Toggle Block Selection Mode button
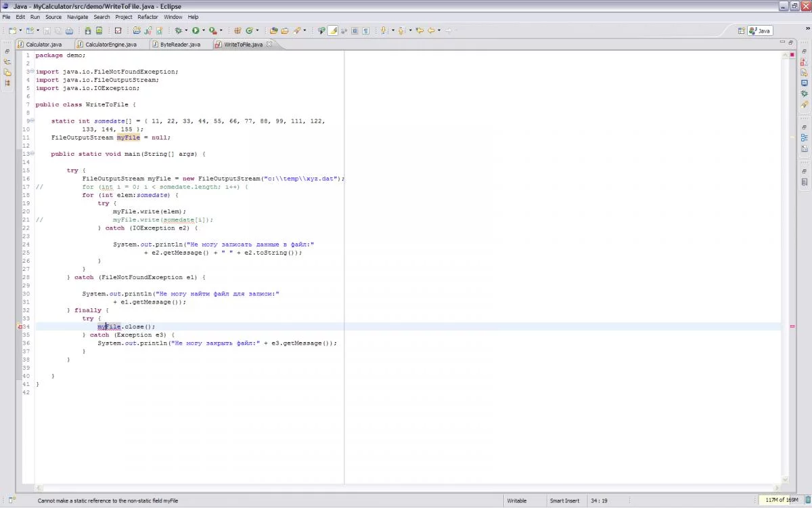812x508 pixels. tap(355, 30)
